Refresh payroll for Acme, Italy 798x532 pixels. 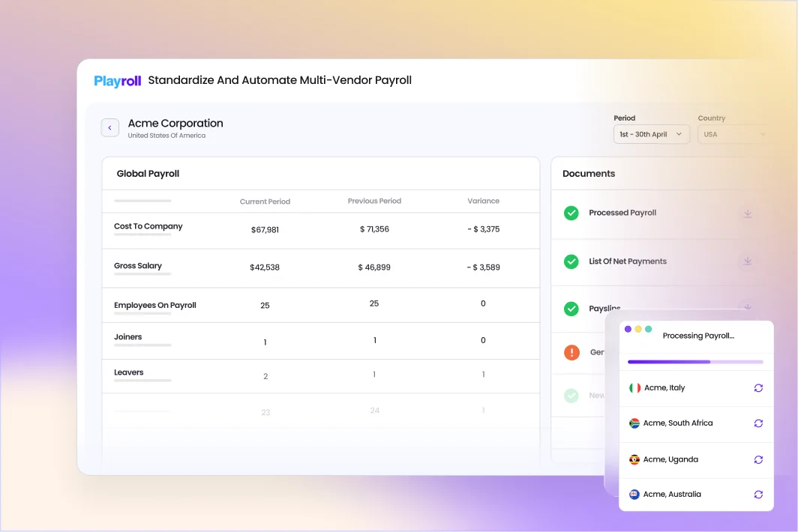coord(758,388)
